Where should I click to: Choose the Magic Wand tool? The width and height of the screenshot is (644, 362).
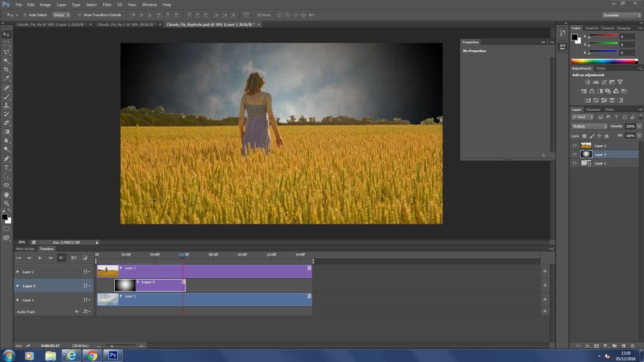pyautogui.click(x=7, y=61)
